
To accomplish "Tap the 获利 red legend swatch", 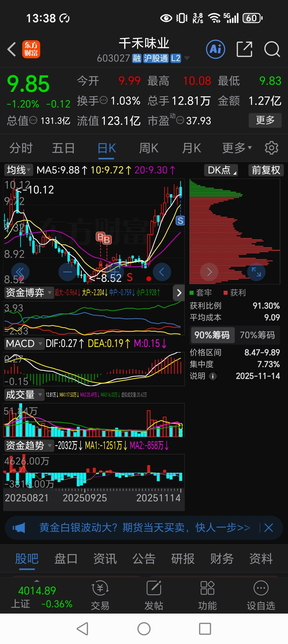I will pos(226,293).
